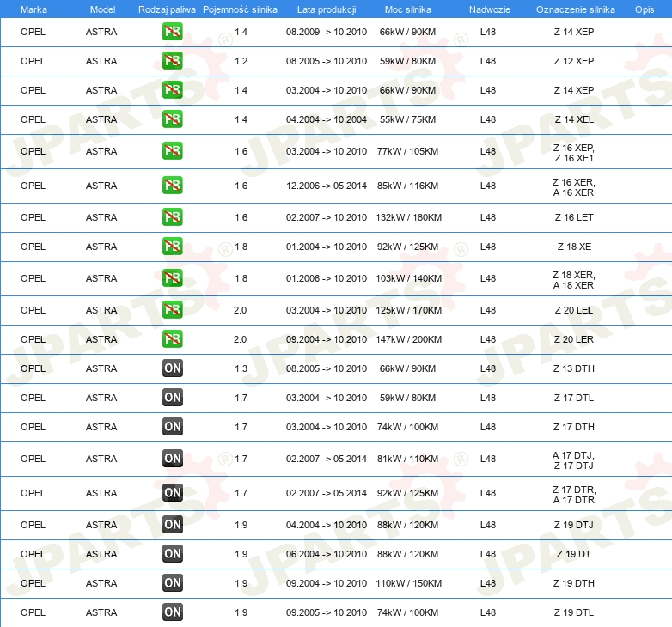
Task: Click the PB petrol icon in the Z 12 XEP row
Action: tap(172, 61)
